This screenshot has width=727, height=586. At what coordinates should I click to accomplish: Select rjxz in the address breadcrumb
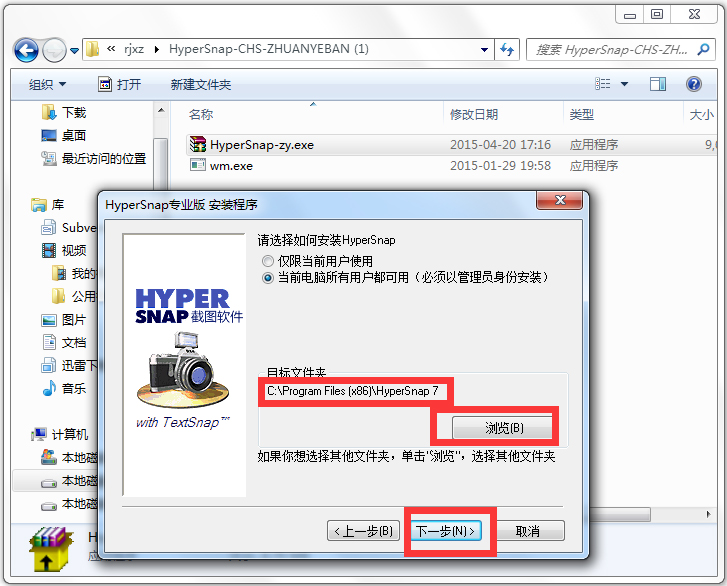tap(134, 49)
